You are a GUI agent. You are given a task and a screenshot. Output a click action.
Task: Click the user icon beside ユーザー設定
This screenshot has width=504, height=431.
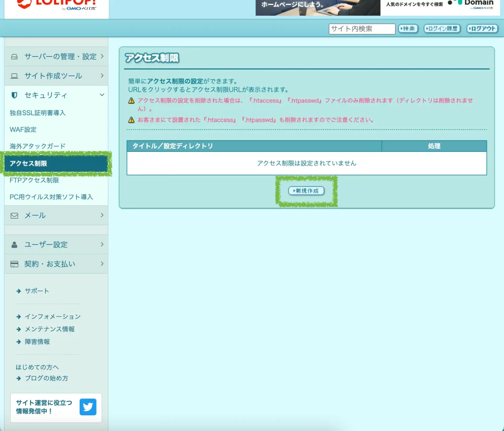[14, 244]
